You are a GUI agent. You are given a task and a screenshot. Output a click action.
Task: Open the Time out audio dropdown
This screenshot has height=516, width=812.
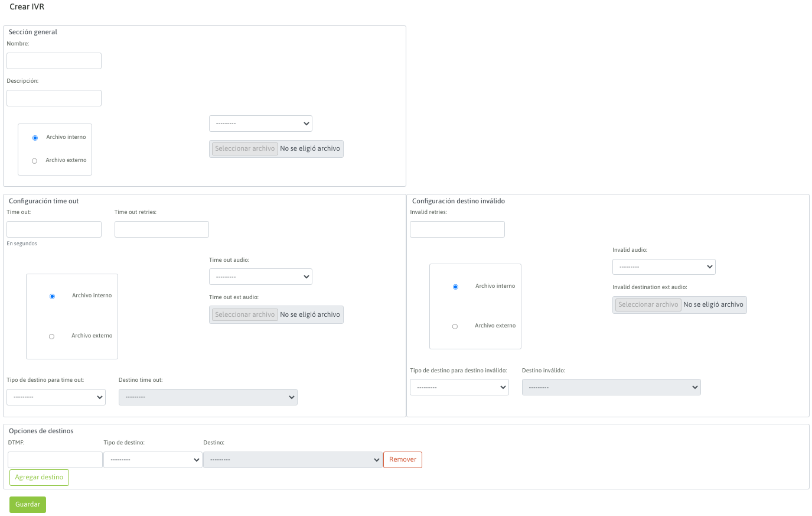pyautogui.click(x=260, y=277)
